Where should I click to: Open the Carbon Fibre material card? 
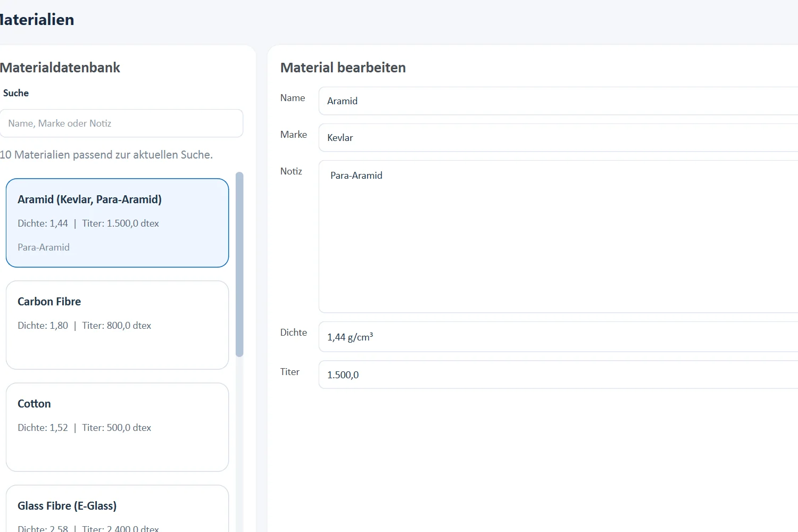point(117,325)
